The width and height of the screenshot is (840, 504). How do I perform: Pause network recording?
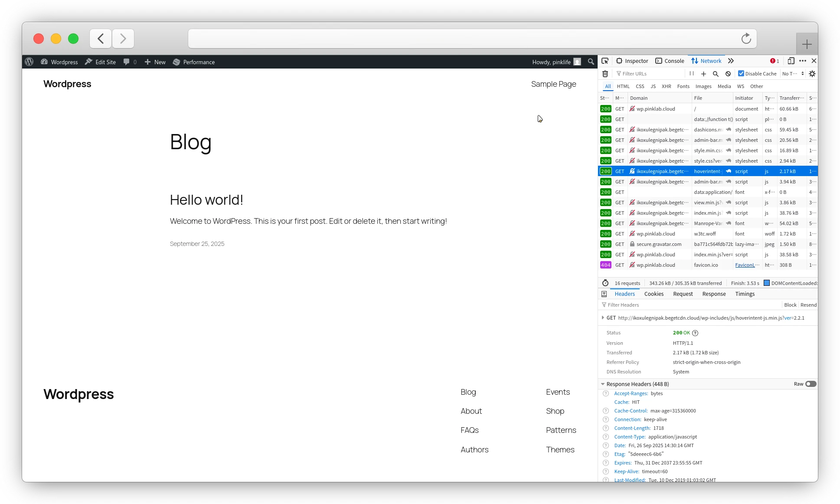point(692,74)
